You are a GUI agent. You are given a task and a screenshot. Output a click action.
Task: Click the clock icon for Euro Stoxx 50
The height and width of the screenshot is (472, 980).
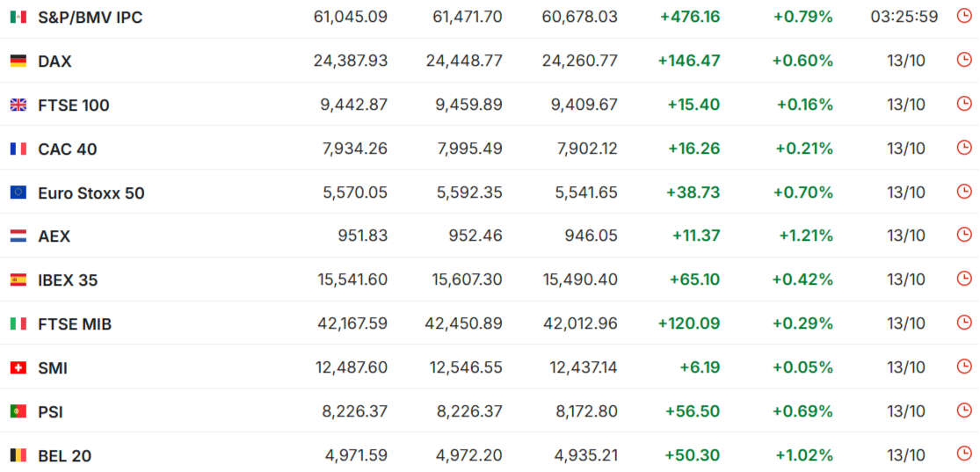point(964,192)
